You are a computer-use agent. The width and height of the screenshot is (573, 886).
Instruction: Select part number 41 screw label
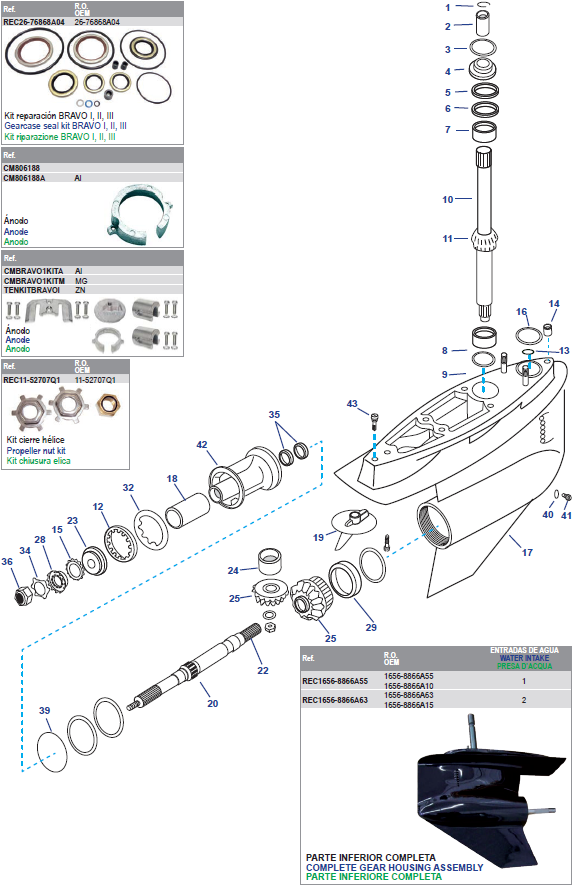[x=566, y=515]
